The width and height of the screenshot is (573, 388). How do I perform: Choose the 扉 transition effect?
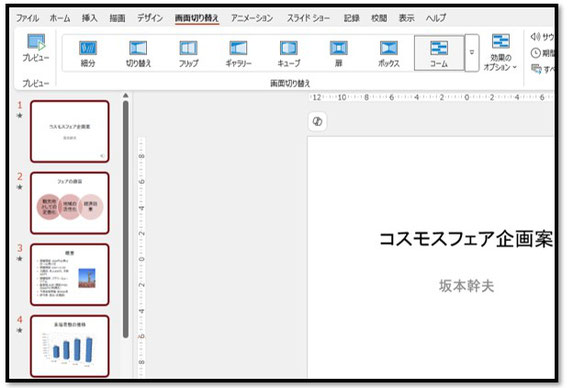point(339,53)
